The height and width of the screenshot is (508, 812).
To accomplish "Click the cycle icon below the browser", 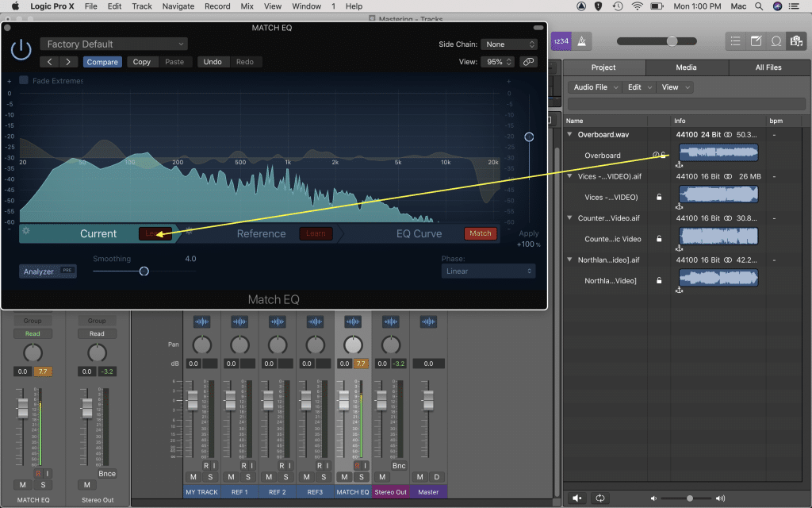I will (x=600, y=498).
